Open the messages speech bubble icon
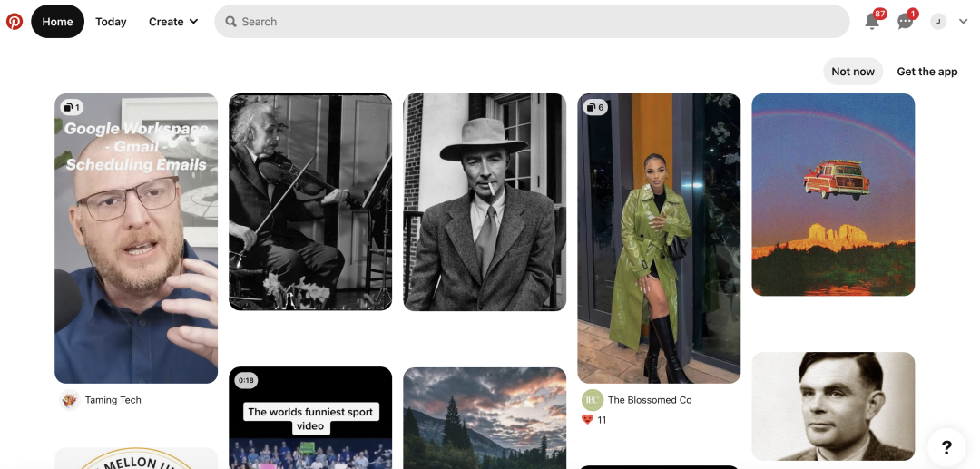Image resolution: width=980 pixels, height=469 pixels. click(x=905, y=22)
